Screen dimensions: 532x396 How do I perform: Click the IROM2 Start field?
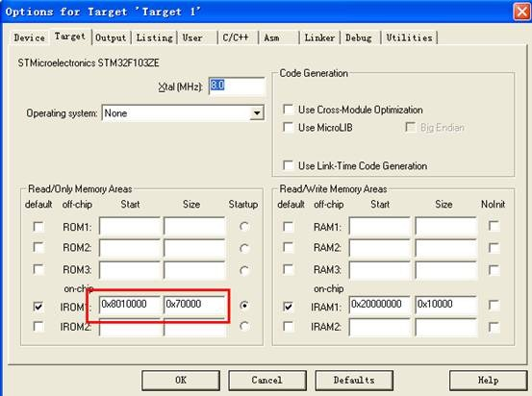point(130,327)
